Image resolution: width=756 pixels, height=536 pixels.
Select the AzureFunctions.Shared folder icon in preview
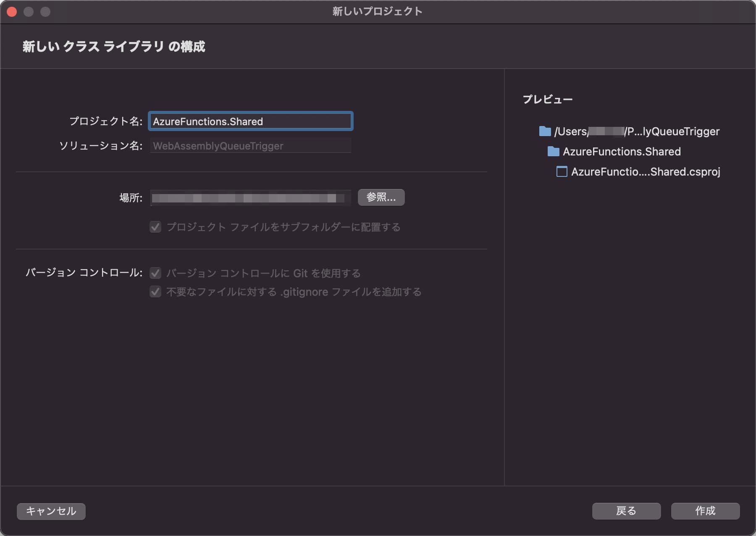[x=554, y=152]
